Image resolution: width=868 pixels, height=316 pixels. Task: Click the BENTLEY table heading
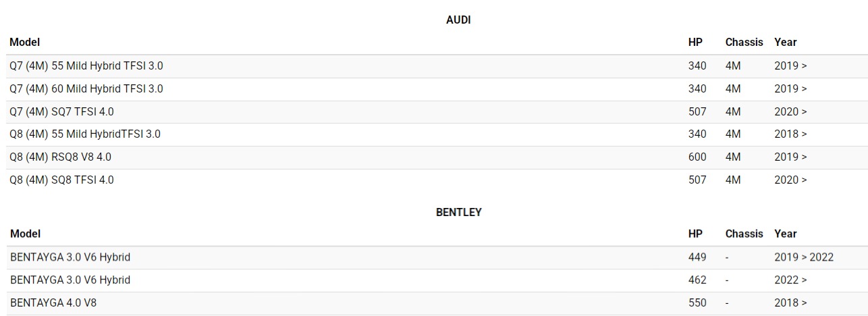458,212
